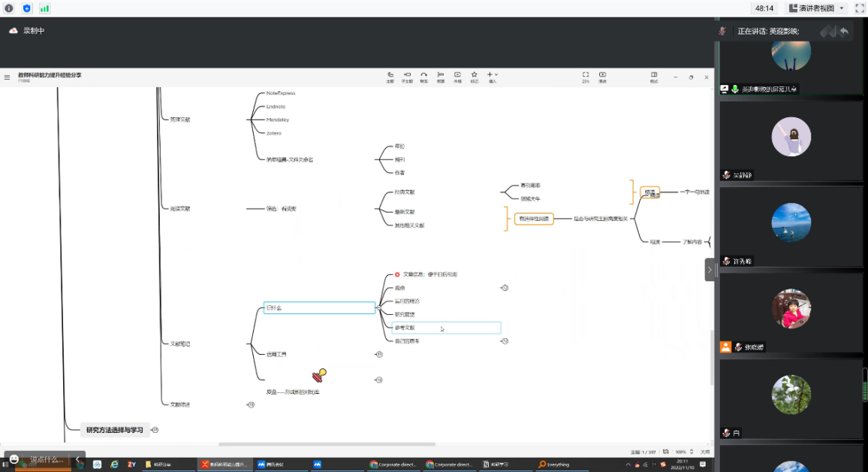Click the stamp sticker on mind map
The height and width of the screenshot is (472, 868).
(319, 376)
